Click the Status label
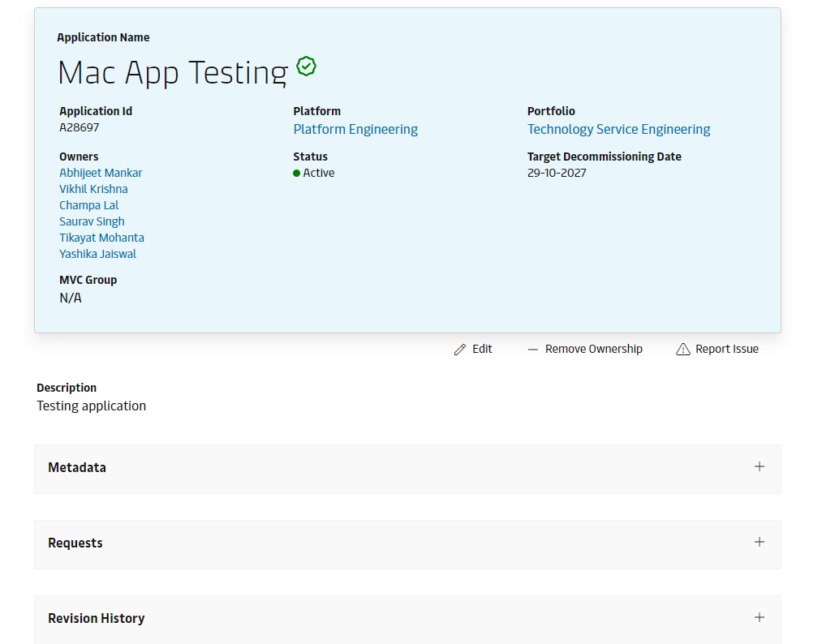The width and height of the screenshot is (839, 644). [310, 157]
